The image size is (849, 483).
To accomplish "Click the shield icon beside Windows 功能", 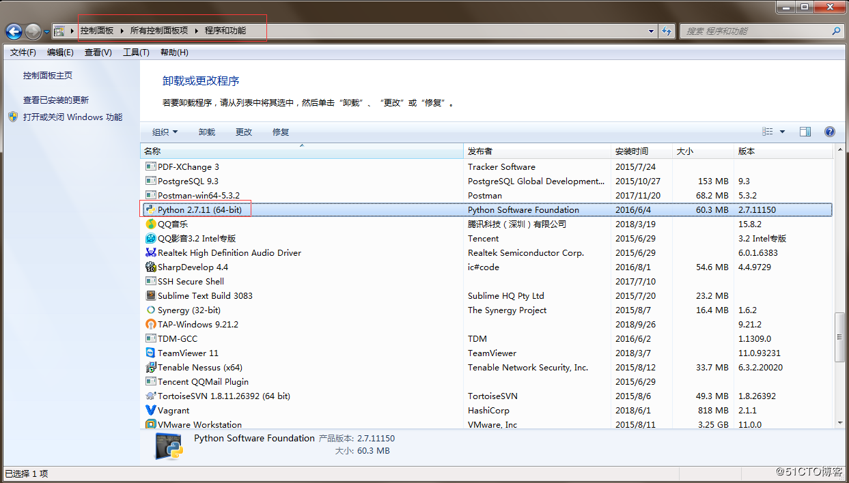I will pyautogui.click(x=14, y=117).
